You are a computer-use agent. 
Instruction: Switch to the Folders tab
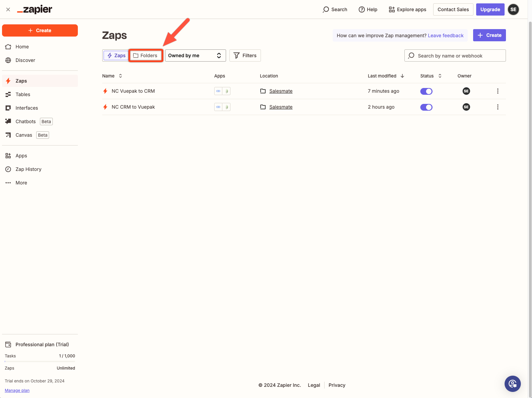146,56
